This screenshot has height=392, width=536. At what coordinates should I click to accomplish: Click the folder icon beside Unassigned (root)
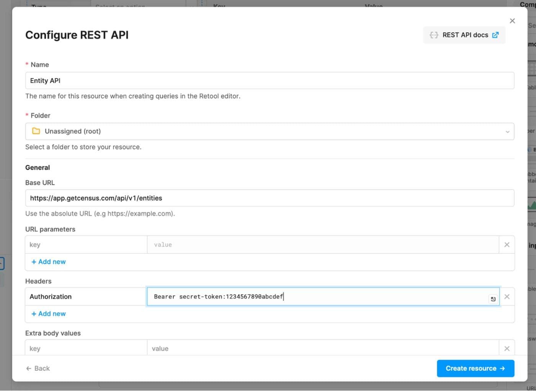[x=36, y=131]
